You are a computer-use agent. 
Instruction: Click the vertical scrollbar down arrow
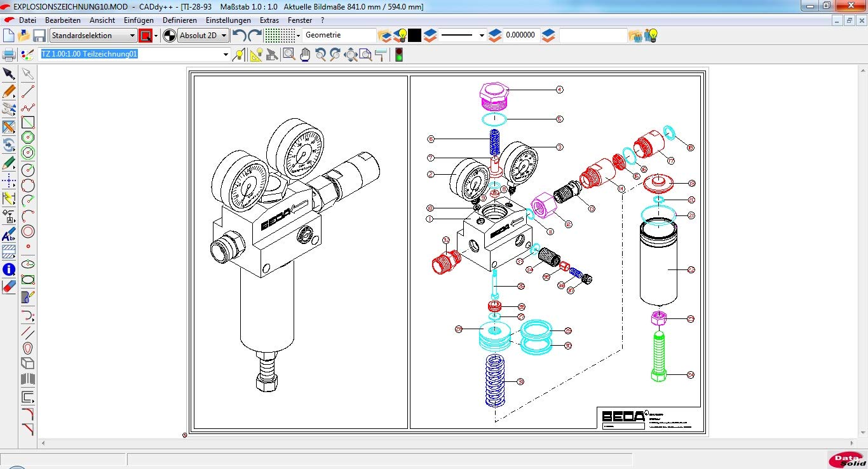863,433
